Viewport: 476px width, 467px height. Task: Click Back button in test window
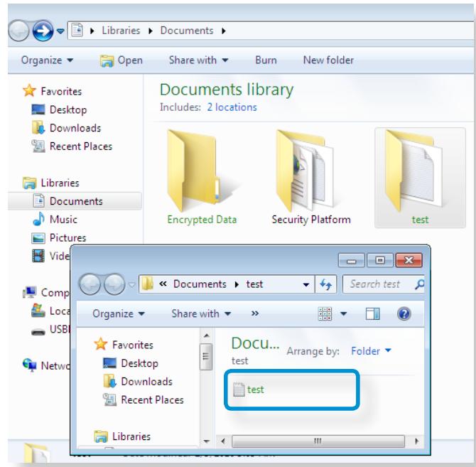point(90,284)
